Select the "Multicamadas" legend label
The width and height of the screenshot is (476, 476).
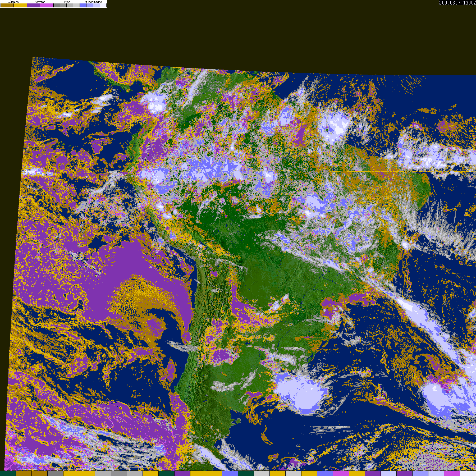click(x=93, y=2)
